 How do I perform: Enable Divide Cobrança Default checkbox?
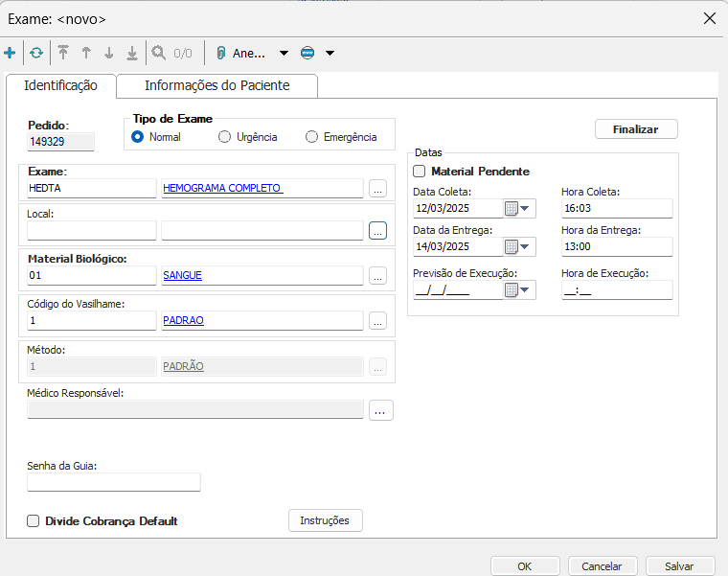pos(34,521)
